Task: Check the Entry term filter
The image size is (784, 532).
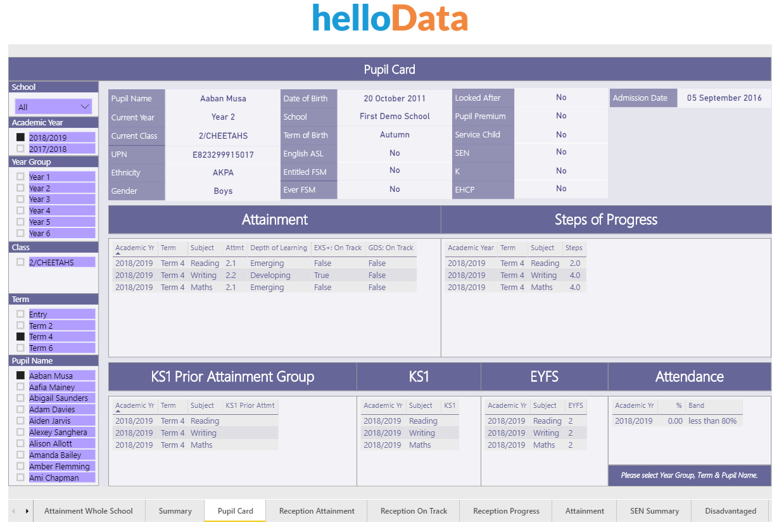Action: point(20,313)
